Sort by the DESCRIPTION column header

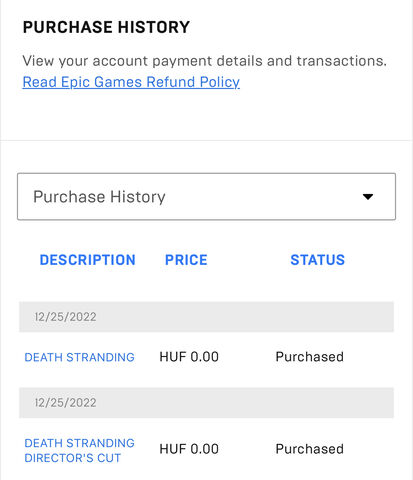88,260
